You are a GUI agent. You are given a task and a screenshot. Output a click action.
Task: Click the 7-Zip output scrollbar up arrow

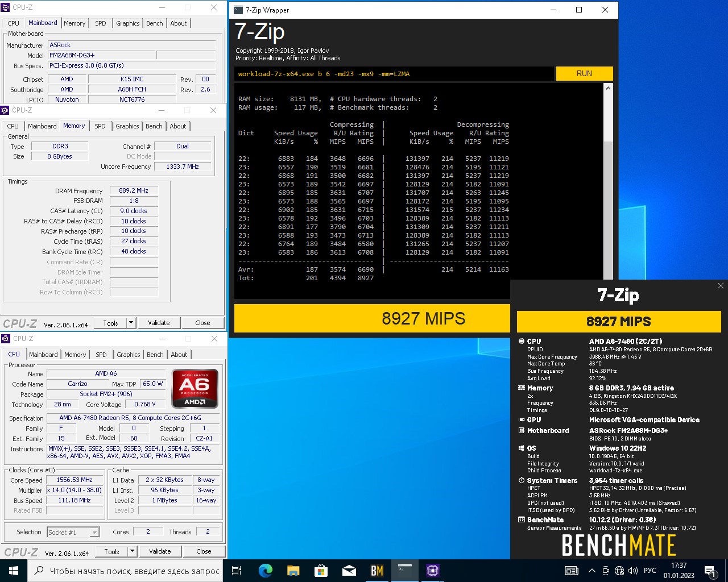608,88
